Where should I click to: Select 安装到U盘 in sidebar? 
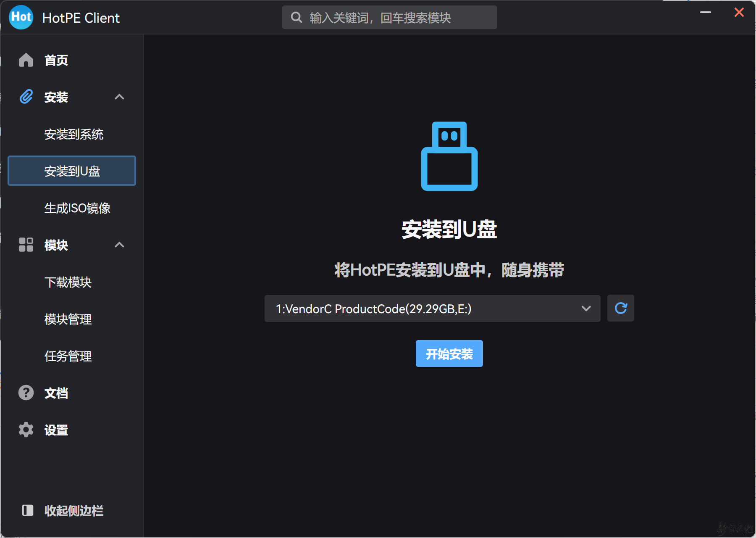tap(72, 171)
